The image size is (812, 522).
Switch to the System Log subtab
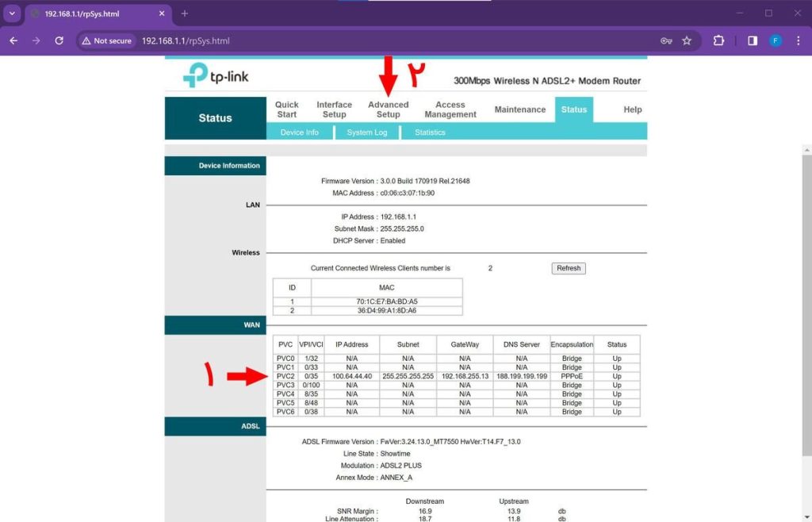point(366,132)
